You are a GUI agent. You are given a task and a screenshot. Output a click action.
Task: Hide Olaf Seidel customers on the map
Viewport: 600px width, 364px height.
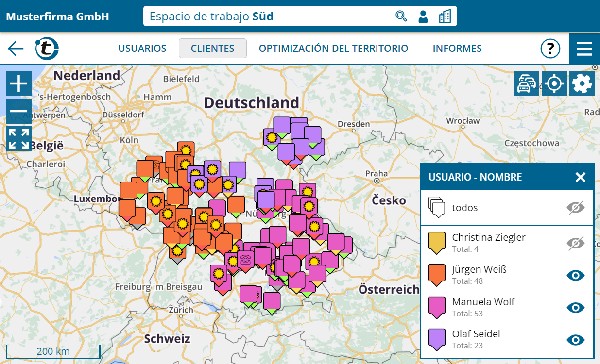576,340
